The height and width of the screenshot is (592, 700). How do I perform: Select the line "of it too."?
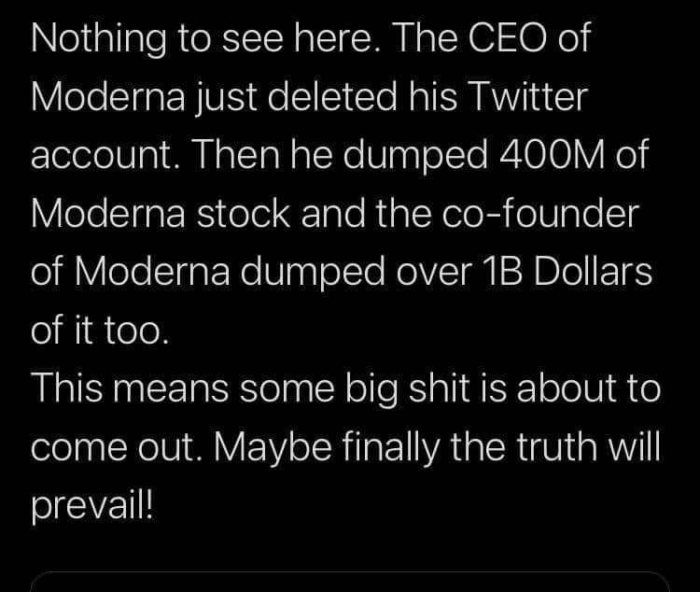(x=101, y=331)
